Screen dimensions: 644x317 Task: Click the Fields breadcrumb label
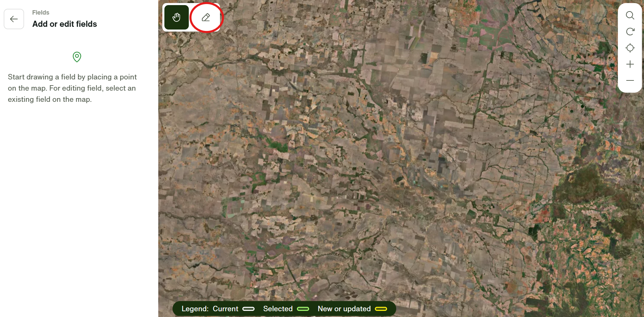pos(41,13)
